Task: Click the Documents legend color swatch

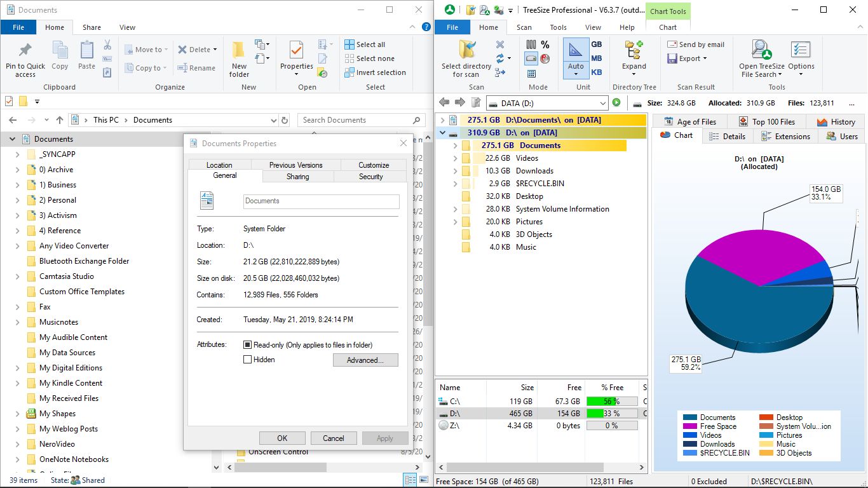Action: 689,417
